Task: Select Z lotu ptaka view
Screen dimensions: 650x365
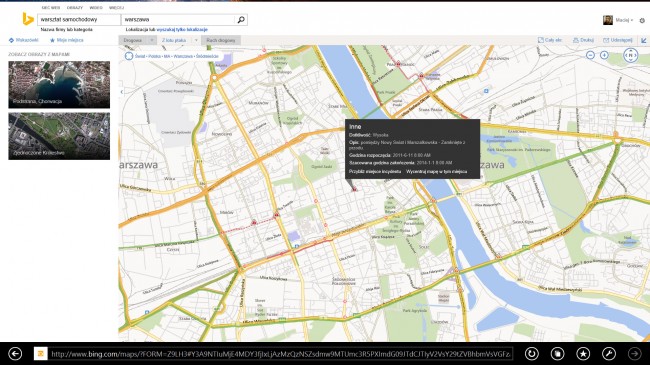Action: click(x=174, y=40)
